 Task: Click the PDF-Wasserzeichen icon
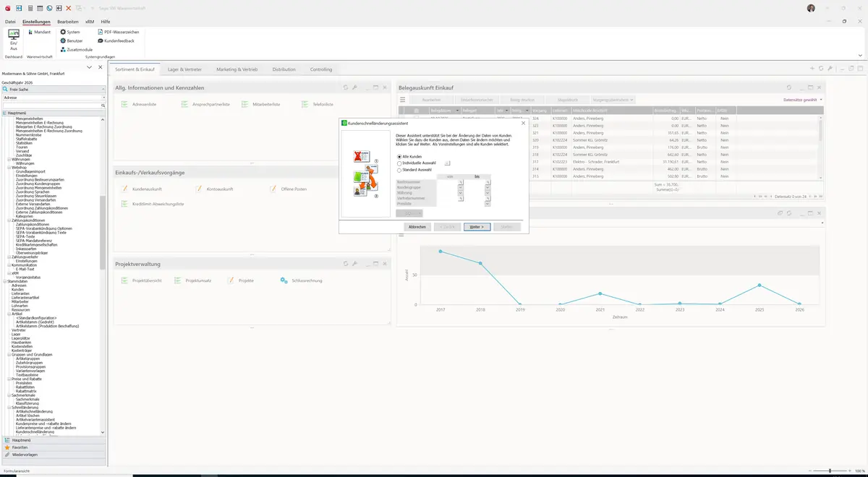point(100,32)
